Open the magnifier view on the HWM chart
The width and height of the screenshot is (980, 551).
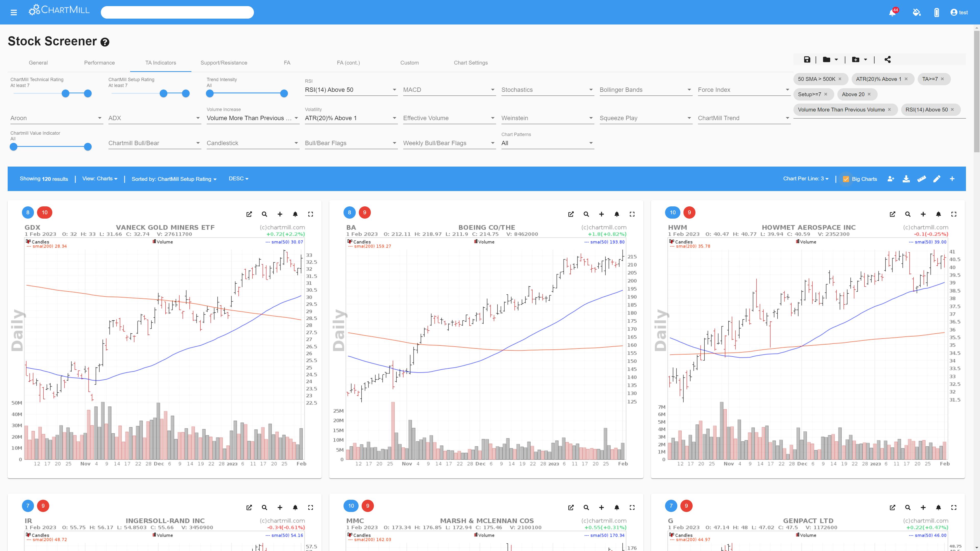click(x=908, y=214)
